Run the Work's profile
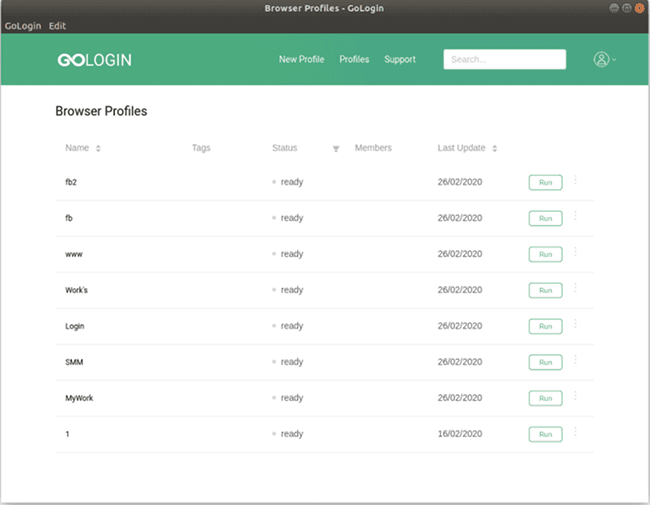Screen dimensions: 650x505 coord(546,290)
